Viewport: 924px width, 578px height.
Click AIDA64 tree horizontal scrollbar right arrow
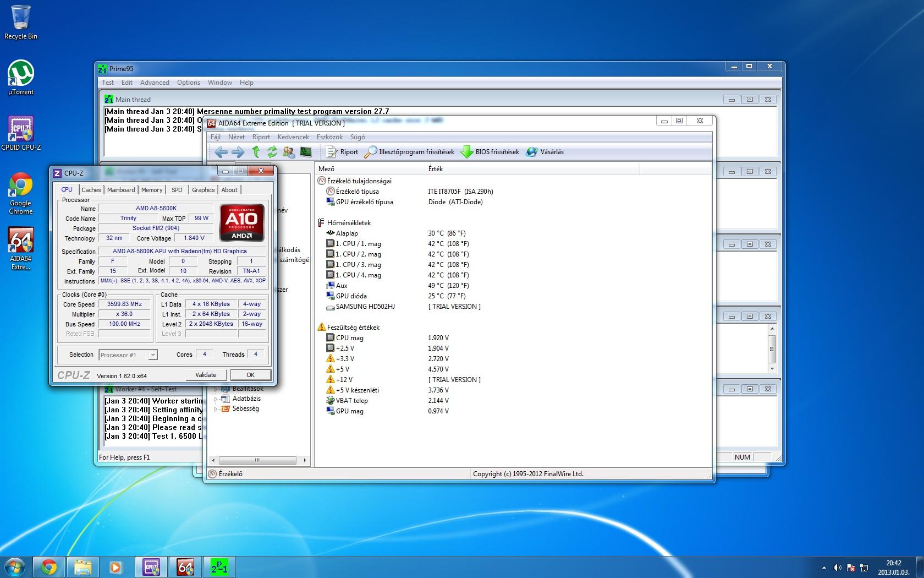(305, 460)
